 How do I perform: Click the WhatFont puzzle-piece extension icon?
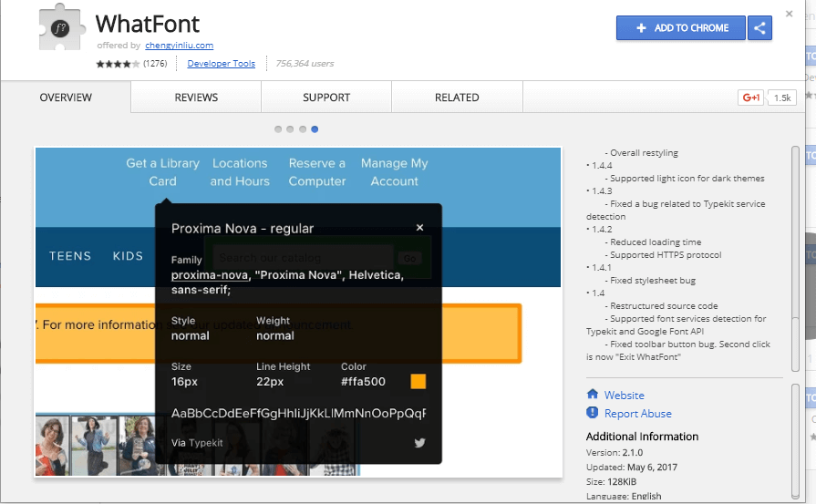(61, 27)
